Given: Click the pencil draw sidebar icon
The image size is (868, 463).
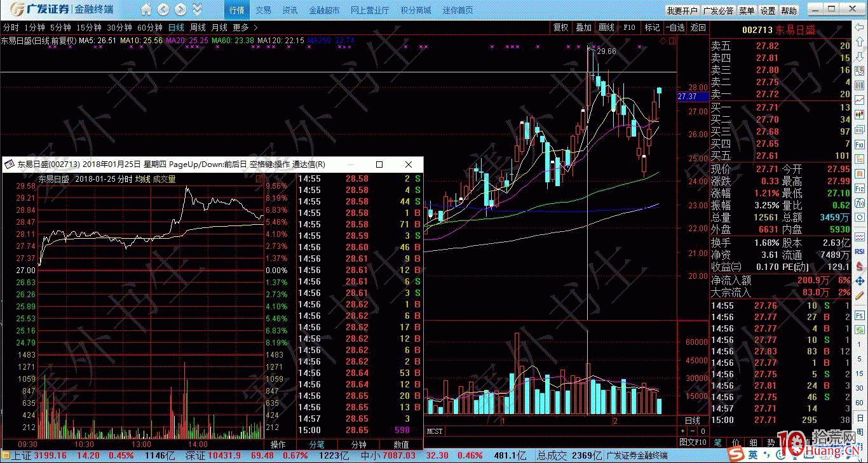Looking at the screenshot, I should [x=860, y=295].
